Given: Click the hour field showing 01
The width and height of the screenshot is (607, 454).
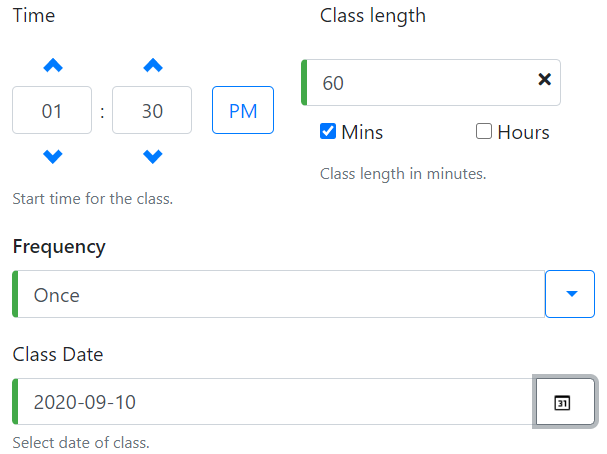Looking at the screenshot, I should coord(52,111).
